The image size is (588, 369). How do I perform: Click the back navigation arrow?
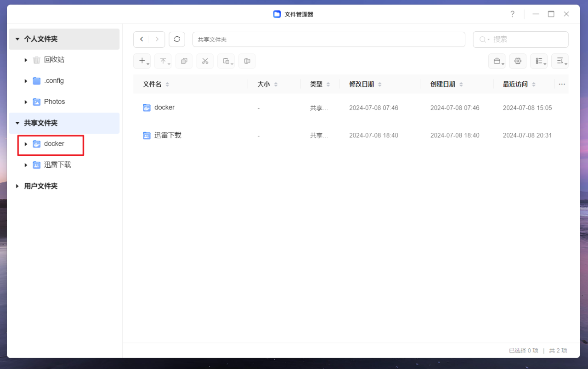(141, 39)
